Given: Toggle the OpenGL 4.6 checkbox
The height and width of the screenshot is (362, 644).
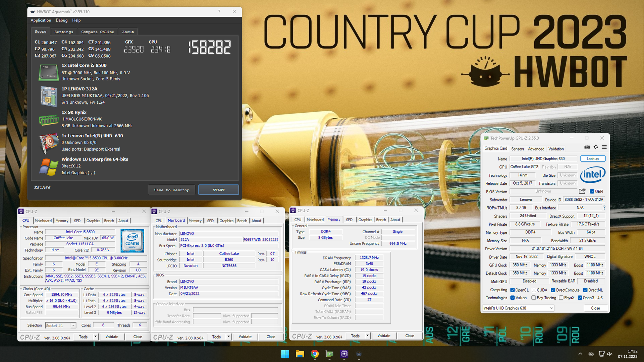Looking at the screenshot, I should (x=580, y=298).
